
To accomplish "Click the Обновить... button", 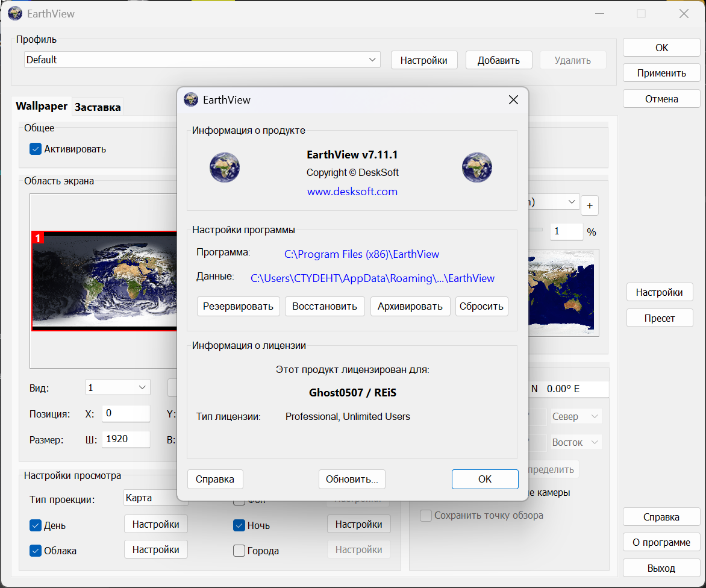I will pyautogui.click(x=352, y=479).
